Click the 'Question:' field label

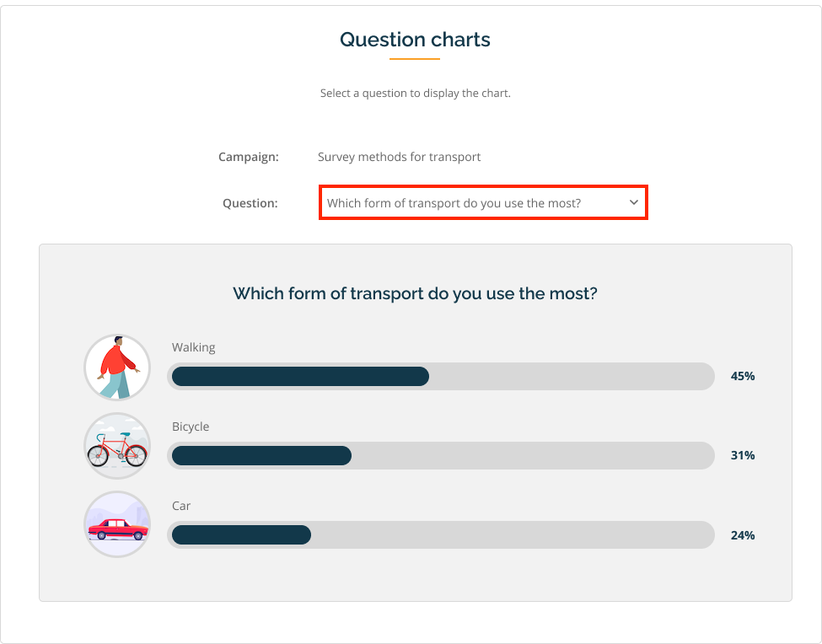click(250, 203)
